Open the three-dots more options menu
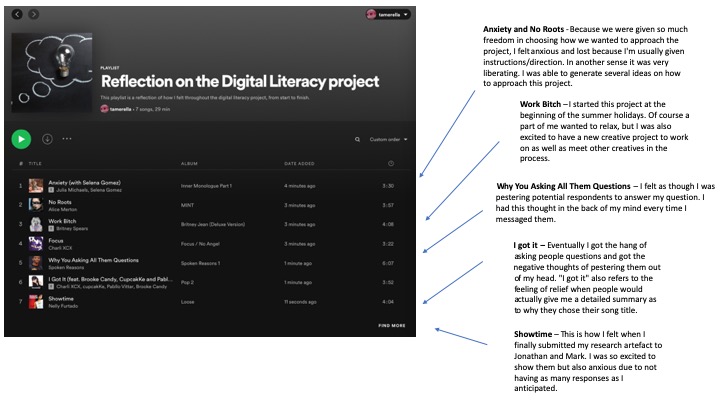The height and width of the screenshot is (405, 720). tap(67, 139)
